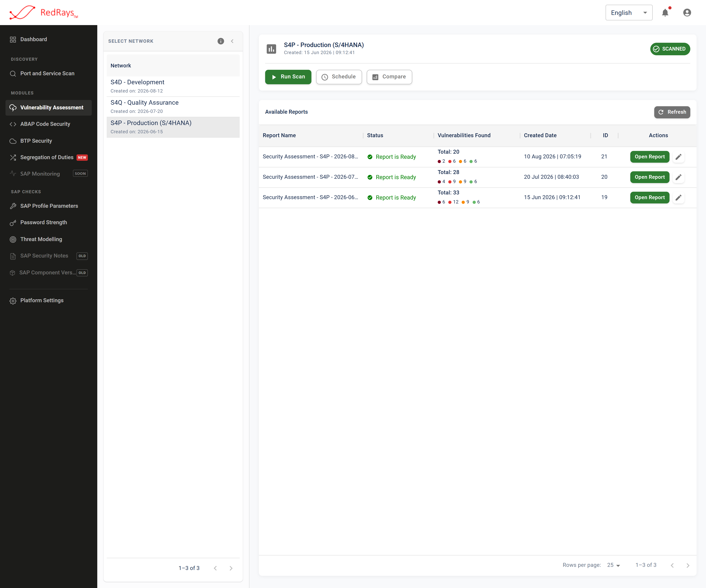The height and width of the screenshot is (588, 706).
Task: Click the NEW badge on Segregation of Duties
Action: point(82,158)
